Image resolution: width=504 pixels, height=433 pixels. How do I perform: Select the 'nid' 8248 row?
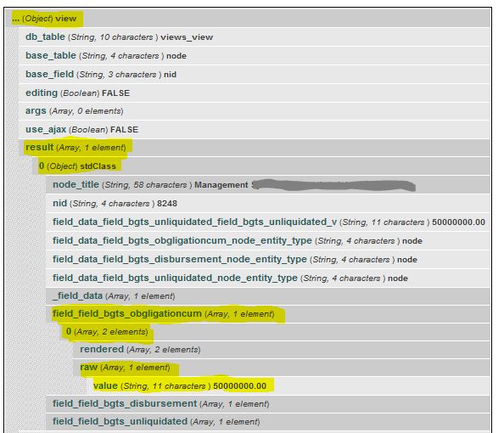268,203
